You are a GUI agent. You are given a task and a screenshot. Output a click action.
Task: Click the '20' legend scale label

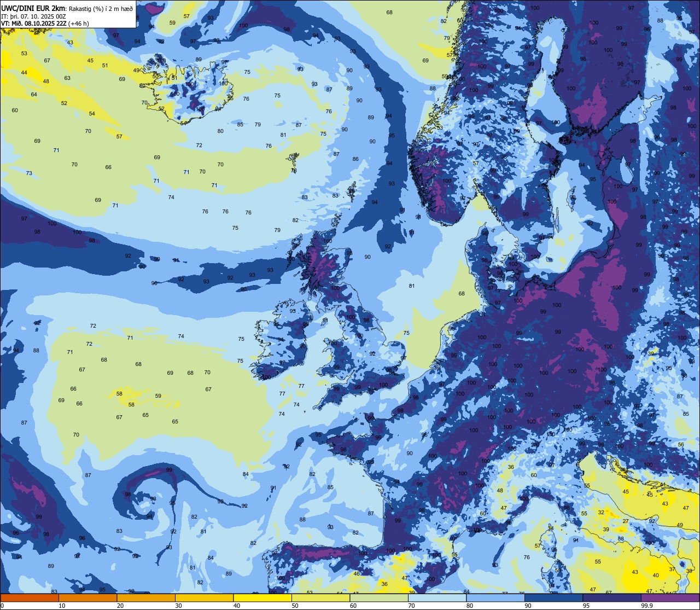point(120,606)
